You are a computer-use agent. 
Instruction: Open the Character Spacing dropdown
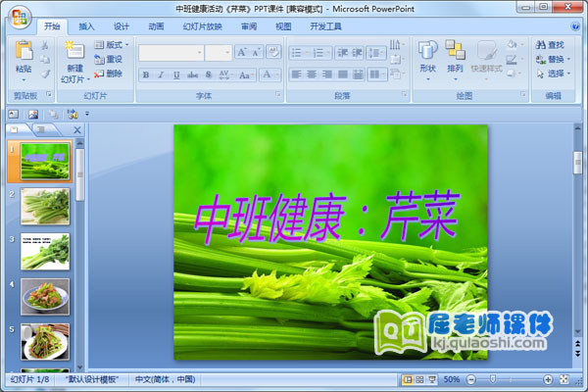pyautogui.click(x=225, y=75)
